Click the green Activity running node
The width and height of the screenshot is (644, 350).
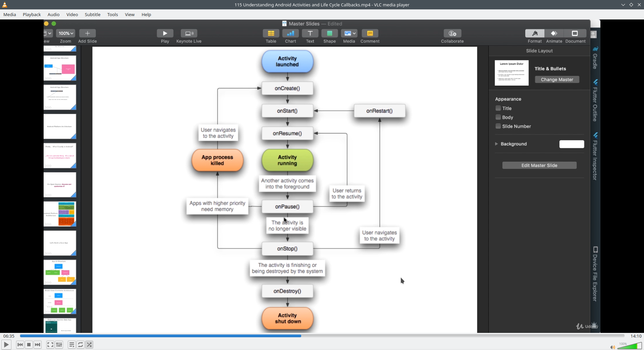[287, 160]
